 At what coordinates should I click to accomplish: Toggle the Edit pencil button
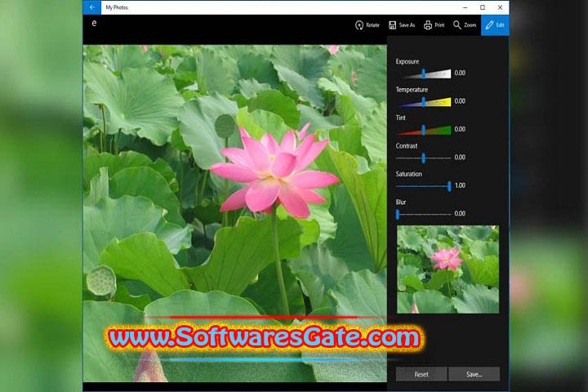pos(495,25)
